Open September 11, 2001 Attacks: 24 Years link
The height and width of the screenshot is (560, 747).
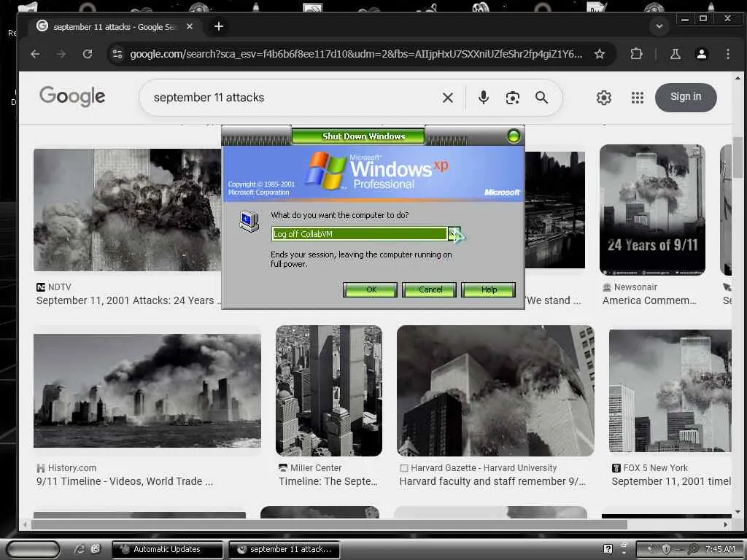(128, 300)
